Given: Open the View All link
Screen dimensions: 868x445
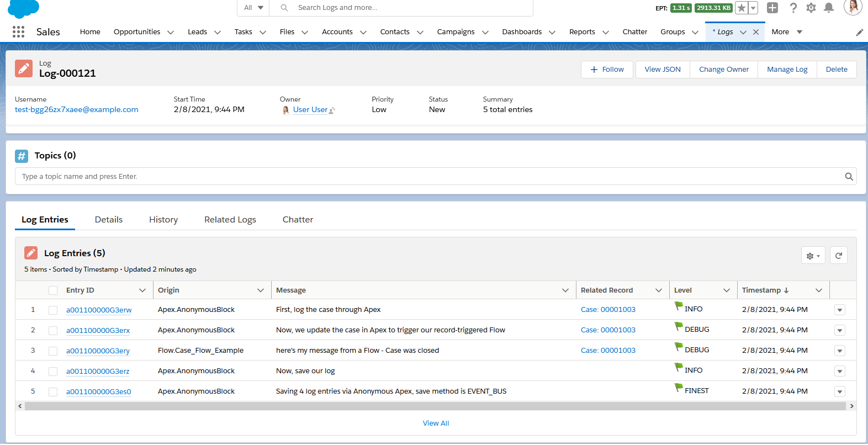Looking at the screenshot, I should [x=436, y=423].
